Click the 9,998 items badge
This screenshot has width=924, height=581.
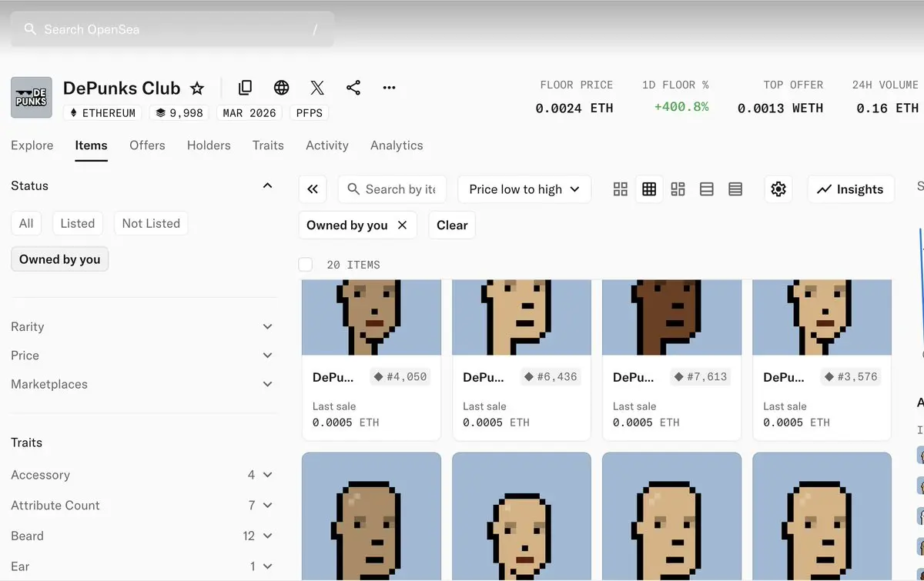coord(180,113)
